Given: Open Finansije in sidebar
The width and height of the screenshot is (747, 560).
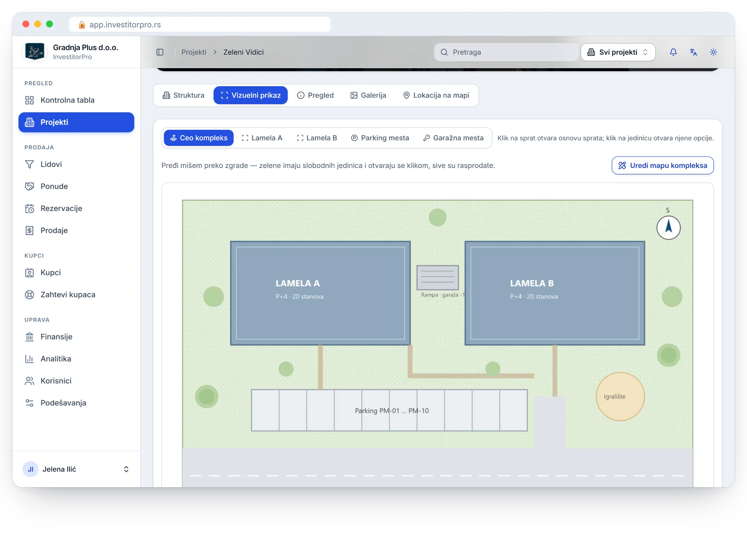Looking at the screenshot, I should click(x=76, y=337).
